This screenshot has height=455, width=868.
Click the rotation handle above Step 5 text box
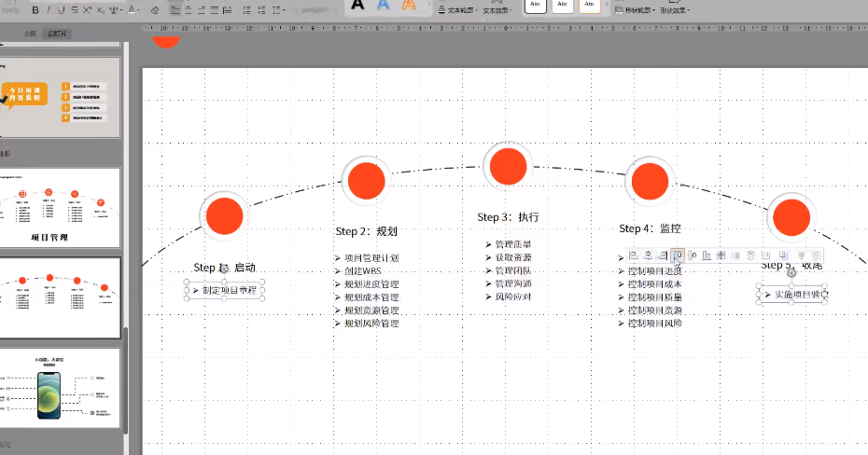click(791, 273)
